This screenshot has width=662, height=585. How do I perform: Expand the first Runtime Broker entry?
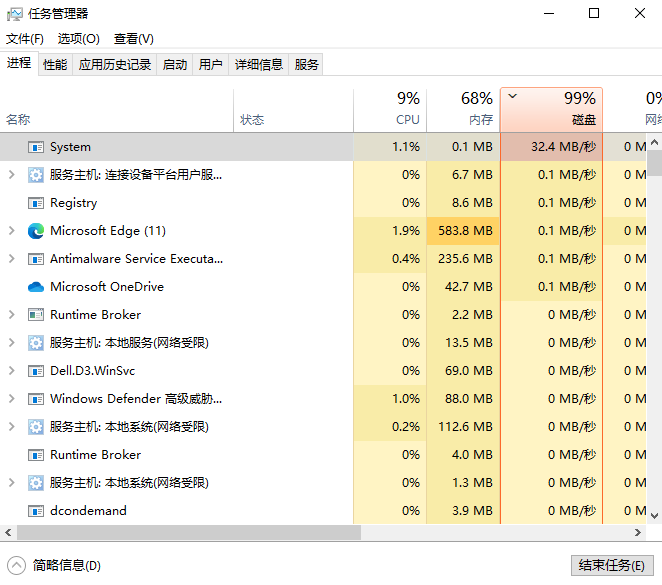pyautogui.click(x=11, y=315)
